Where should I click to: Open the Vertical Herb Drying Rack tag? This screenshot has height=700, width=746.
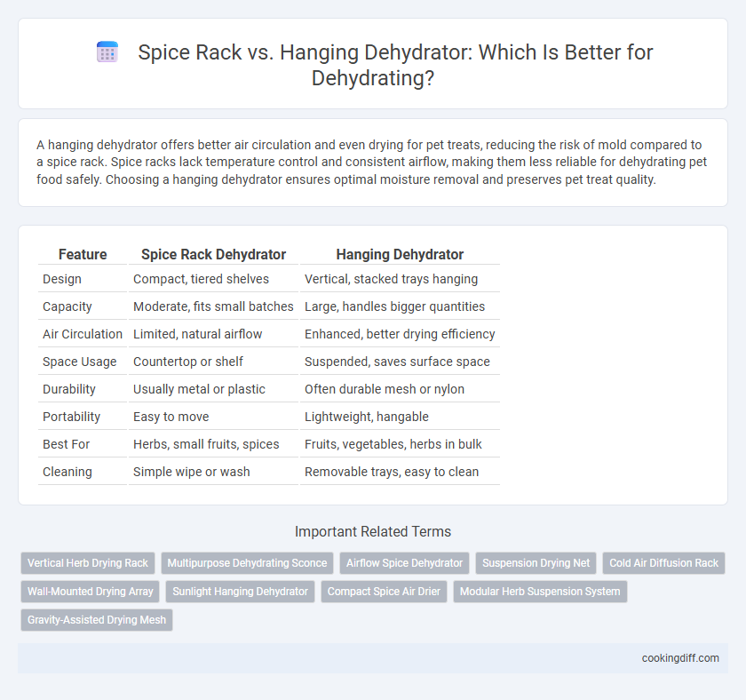[88, 563]
